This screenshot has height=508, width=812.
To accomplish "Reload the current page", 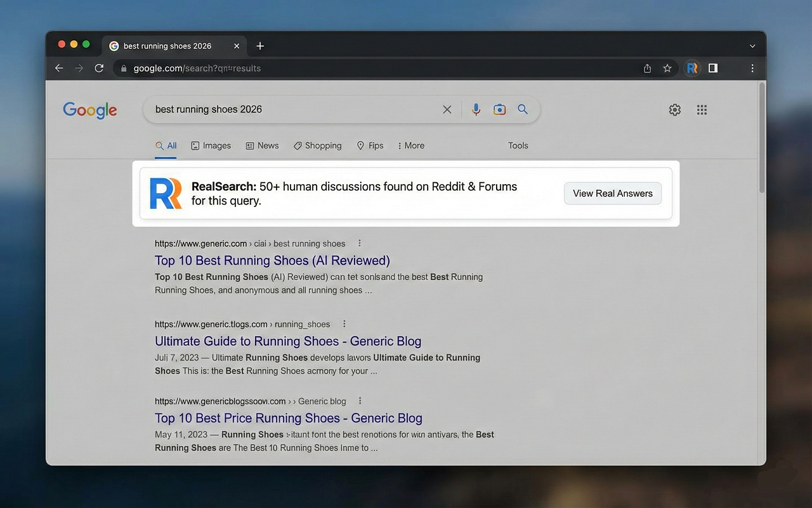I will 99,68.
